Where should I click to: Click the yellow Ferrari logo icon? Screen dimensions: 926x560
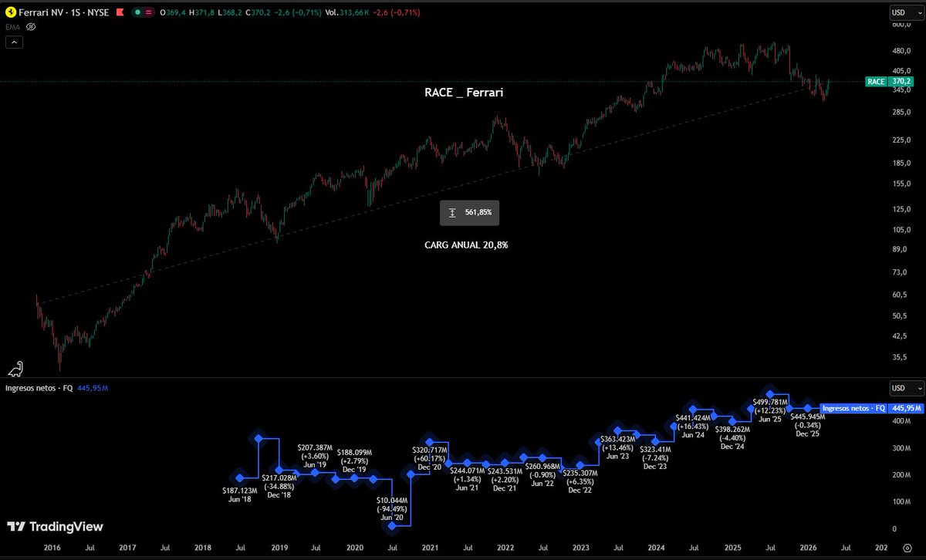point(10,12)
